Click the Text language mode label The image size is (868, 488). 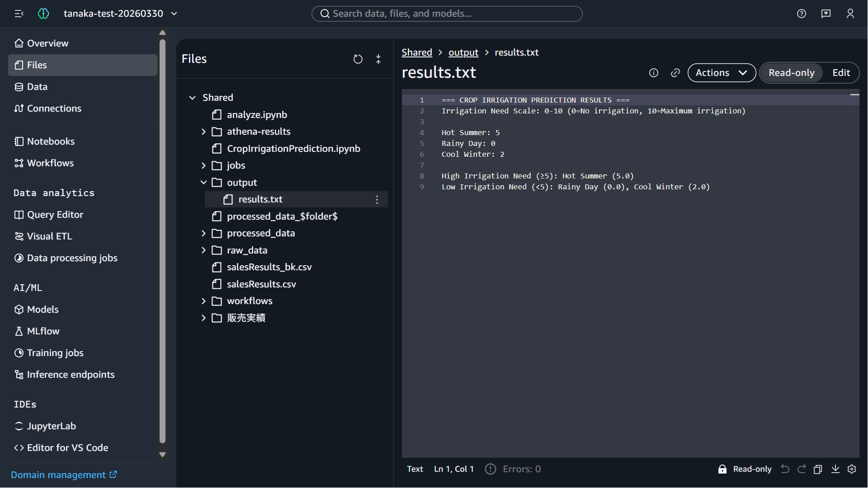[415, 469]
